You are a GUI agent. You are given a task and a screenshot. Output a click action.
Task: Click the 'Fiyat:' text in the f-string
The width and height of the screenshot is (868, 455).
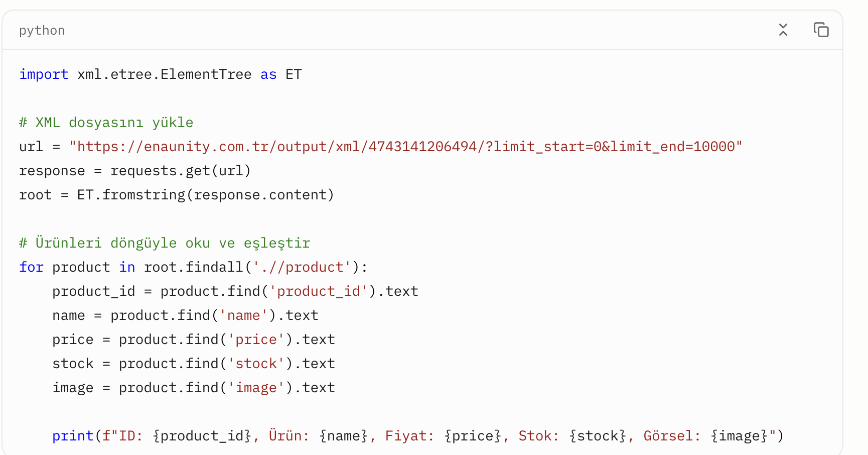coord(409,436)
